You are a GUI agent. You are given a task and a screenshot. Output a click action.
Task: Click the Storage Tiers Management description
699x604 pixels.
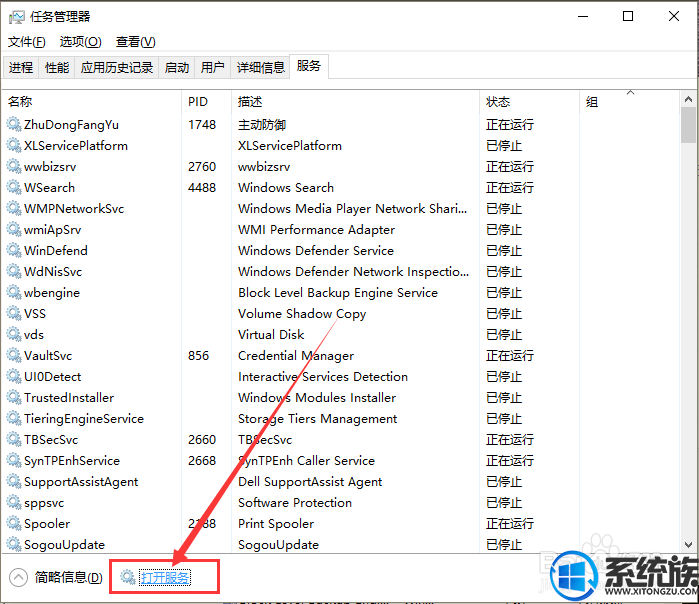(x=317, y=419)
